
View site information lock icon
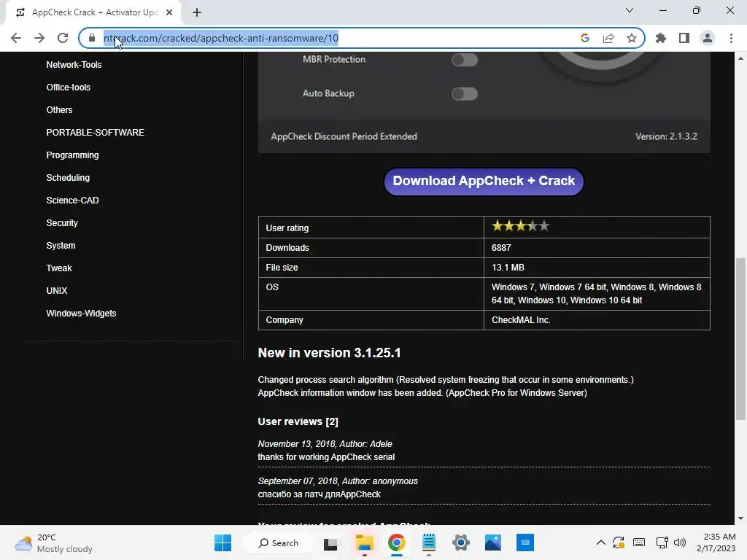pyautogui.click(x=92, y=38)
